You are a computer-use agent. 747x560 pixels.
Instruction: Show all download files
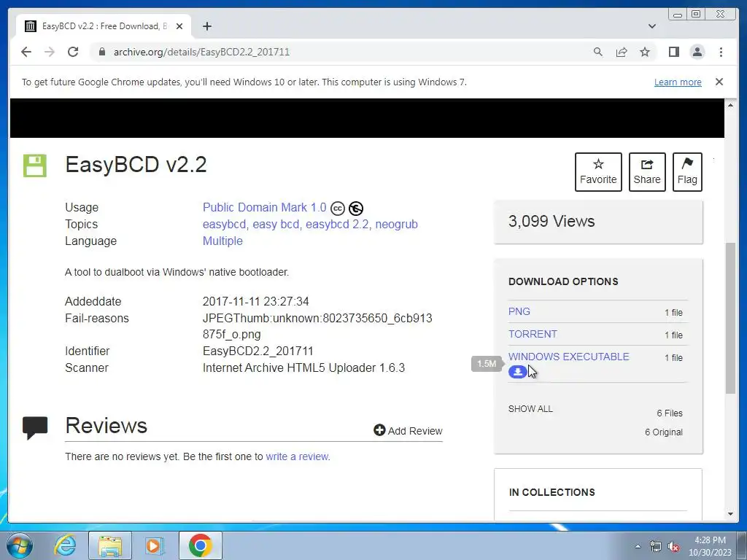click(530, 409)
